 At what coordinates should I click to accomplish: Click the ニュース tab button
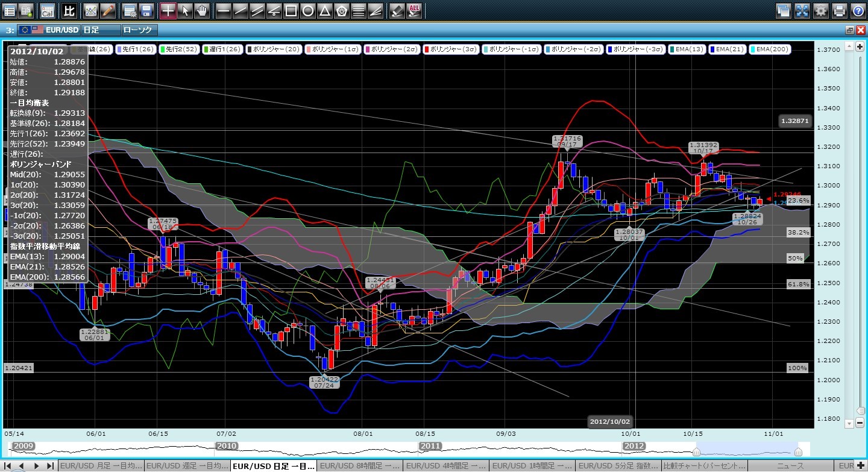[x=792, y=466]
